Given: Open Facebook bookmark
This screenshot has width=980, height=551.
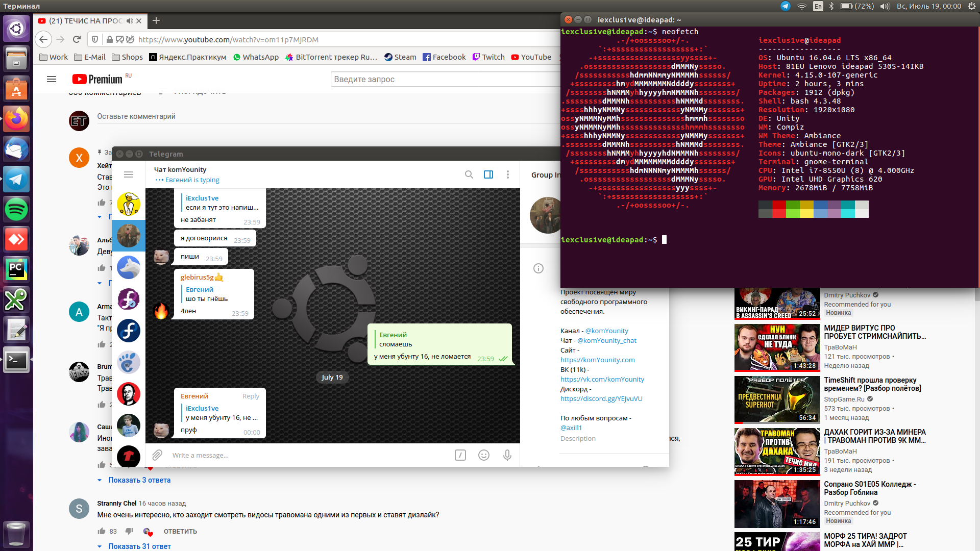Looking at the screenshot, I should pyautogui.click(x=444, y=57).
